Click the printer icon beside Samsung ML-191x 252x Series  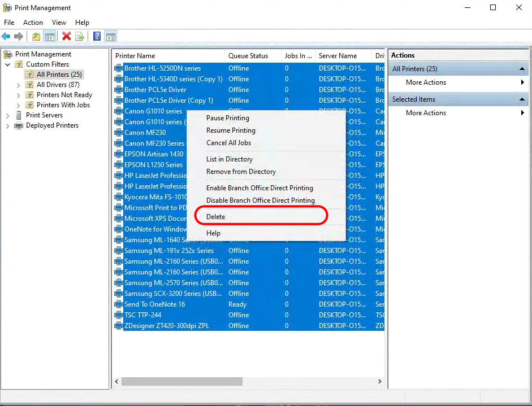[118, 251]
